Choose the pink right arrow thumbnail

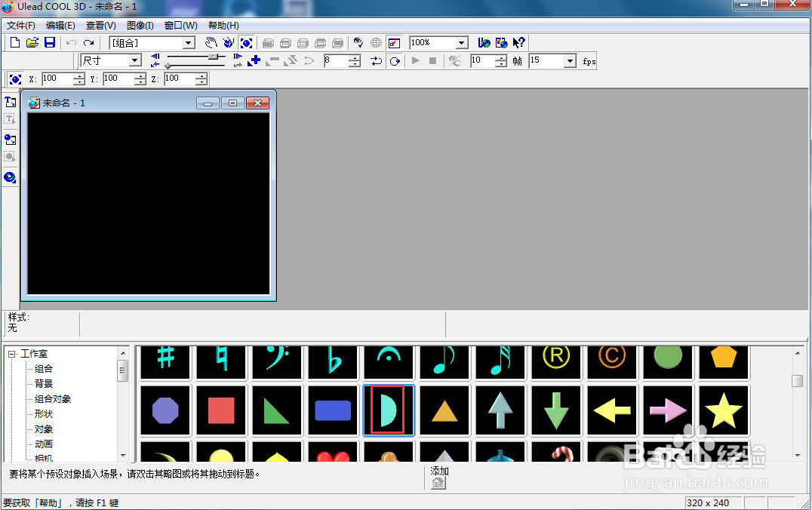click(668, 410)
